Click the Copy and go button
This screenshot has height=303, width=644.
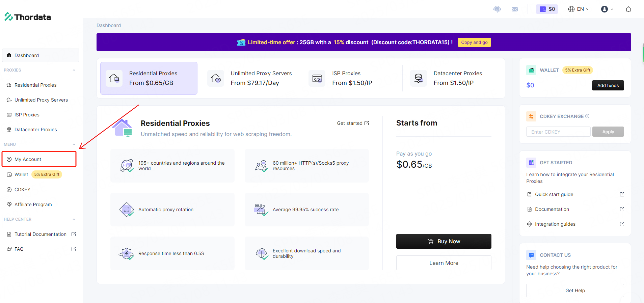coord(474,42)
